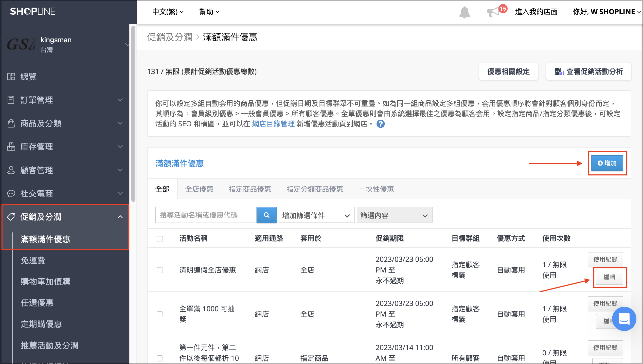
Task: Switch to the 一次性優惠 tab
Action: [376, 189]
